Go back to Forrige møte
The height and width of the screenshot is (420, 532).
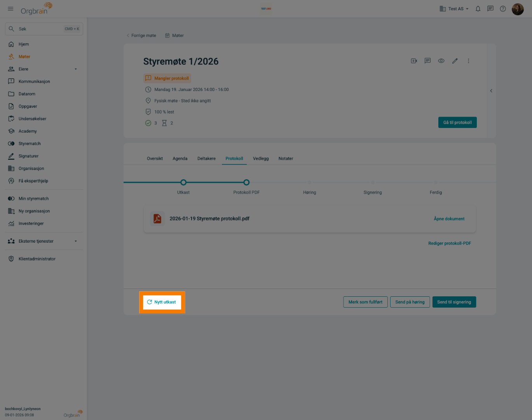[x=141, y=35]
